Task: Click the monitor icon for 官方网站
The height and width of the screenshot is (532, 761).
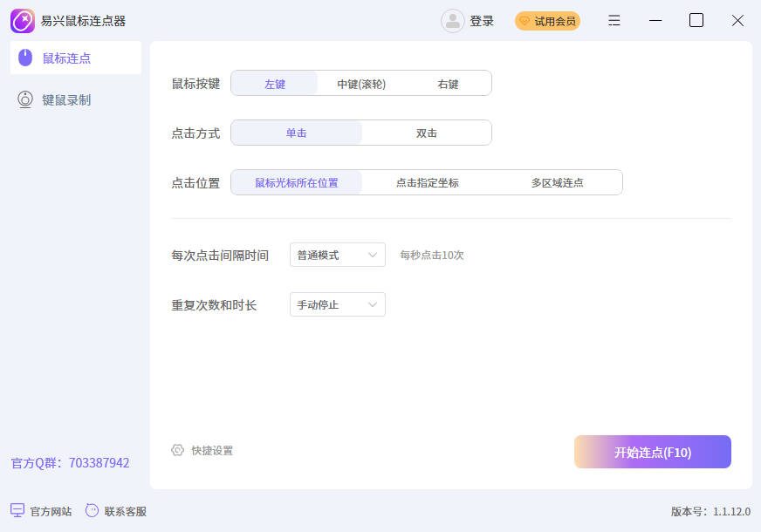Action: click(x=17, y=511)
